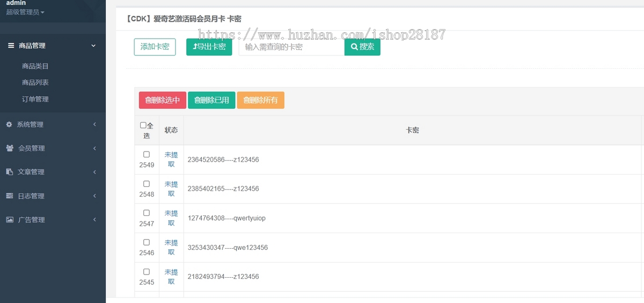Click the trash icon in 删除所有

[x=246, y=100]
